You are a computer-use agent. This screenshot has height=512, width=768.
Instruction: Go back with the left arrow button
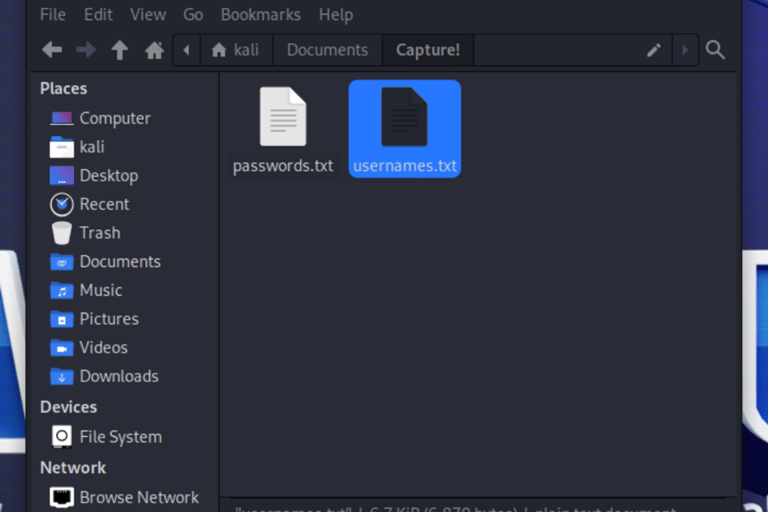[52, 49]
